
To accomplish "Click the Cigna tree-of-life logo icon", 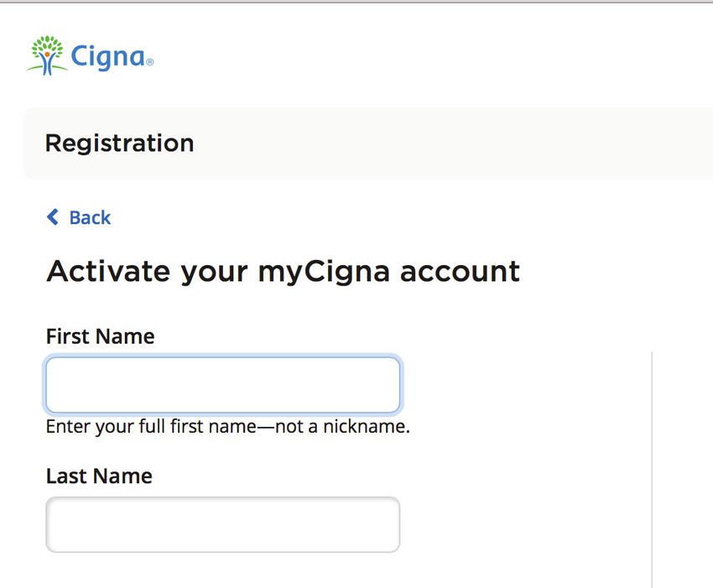I will pyautogui.click(x=47, y=55).
